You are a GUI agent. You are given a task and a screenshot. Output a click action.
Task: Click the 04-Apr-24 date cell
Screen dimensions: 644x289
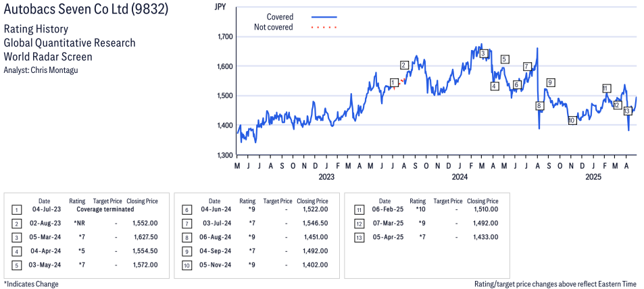45,251
